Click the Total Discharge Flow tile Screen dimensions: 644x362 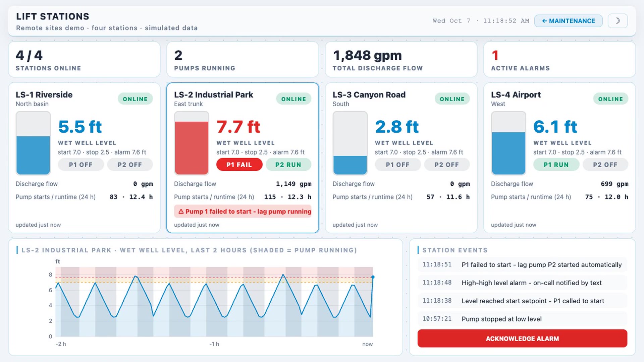[401, 59]
